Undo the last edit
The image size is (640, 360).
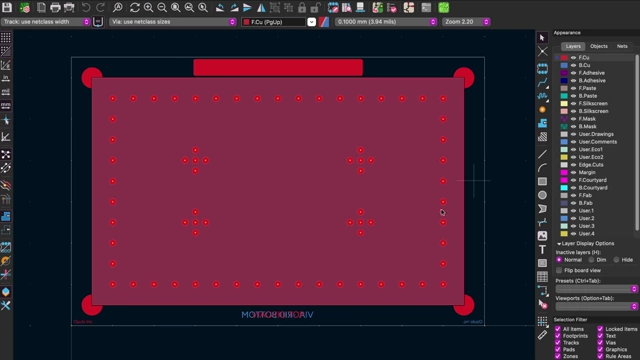point(86,7)
